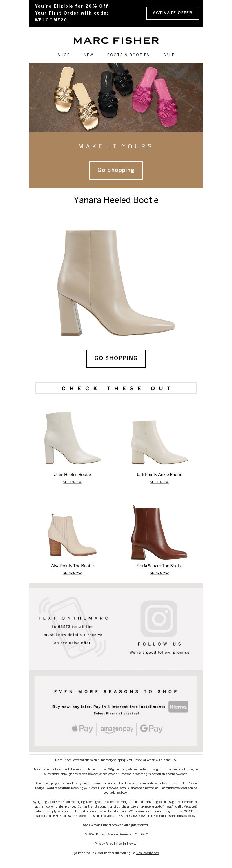This screenshot has width=232, height=868.
Task: Click the Amazon Pay logo
Action: point(117,729)
